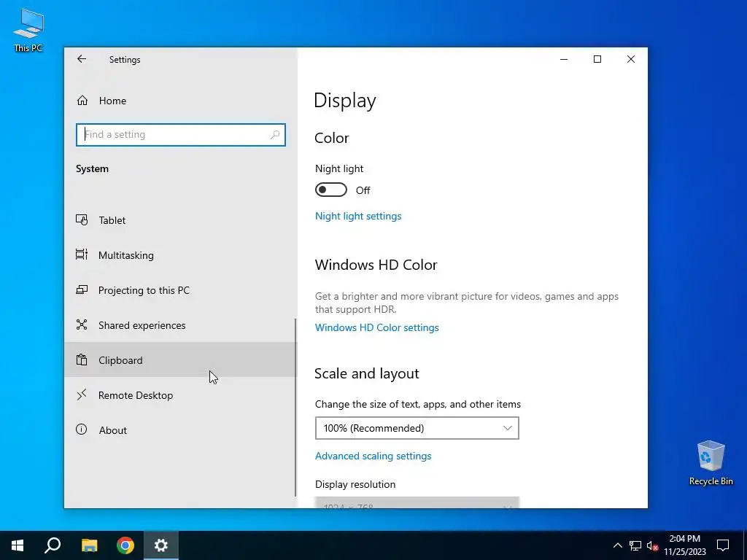Viewport: 747px width, 560px height.
Task: Open Tablet settings page
Action: click(180, 220)
